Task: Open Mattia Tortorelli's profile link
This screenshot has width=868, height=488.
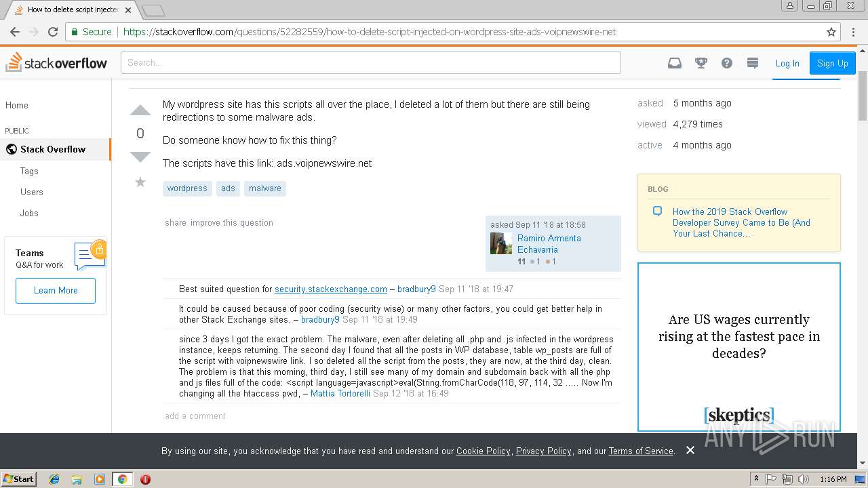Action: click(340, 393)
